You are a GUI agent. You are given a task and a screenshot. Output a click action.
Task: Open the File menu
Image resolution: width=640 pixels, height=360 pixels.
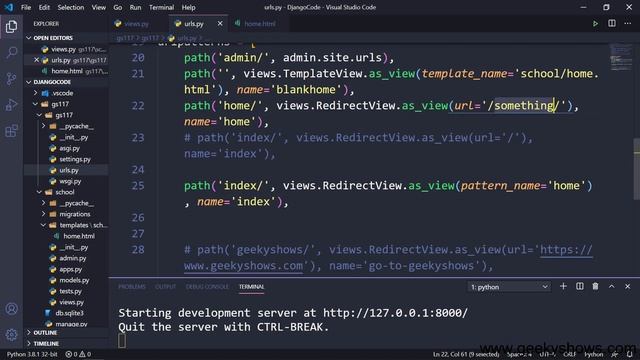(26, 7)
